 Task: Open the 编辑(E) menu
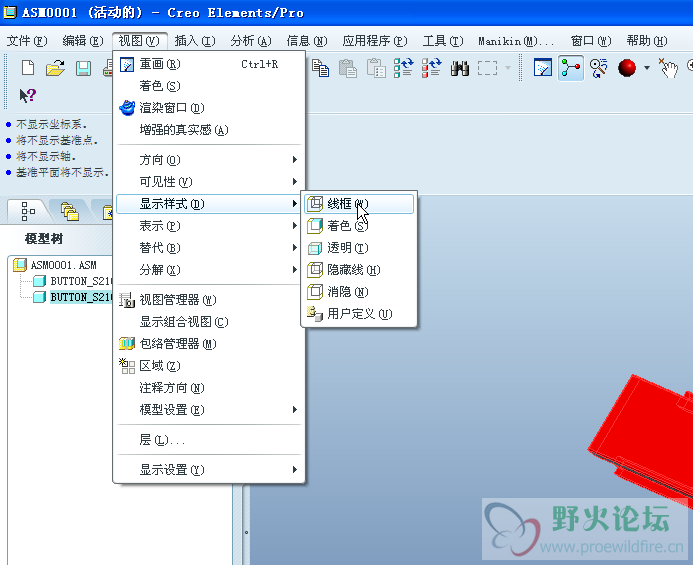coord(83,41)
